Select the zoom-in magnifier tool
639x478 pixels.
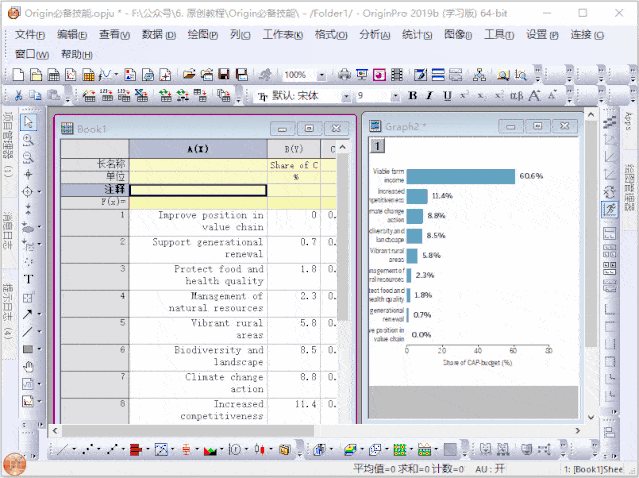pos(28,140)
